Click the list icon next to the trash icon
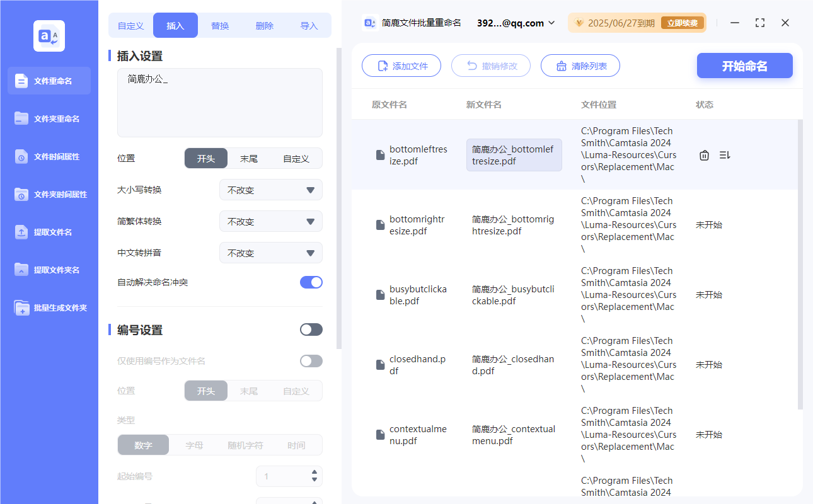 [724, 154]
